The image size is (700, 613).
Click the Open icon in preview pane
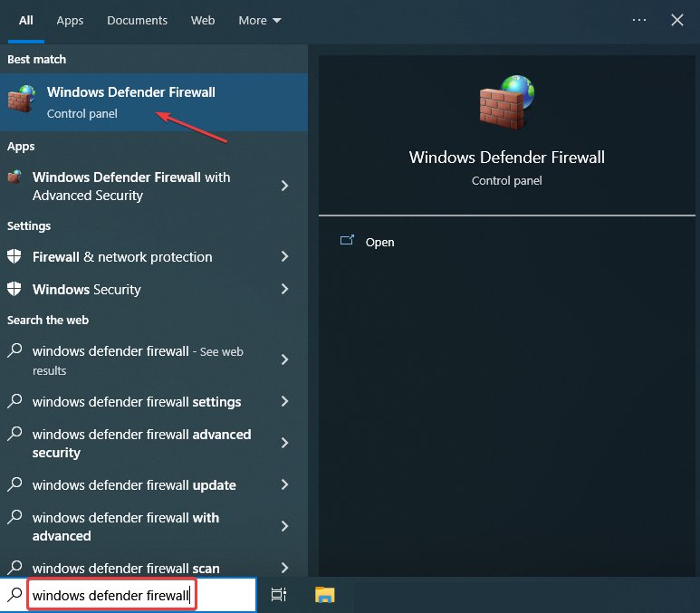347,241
